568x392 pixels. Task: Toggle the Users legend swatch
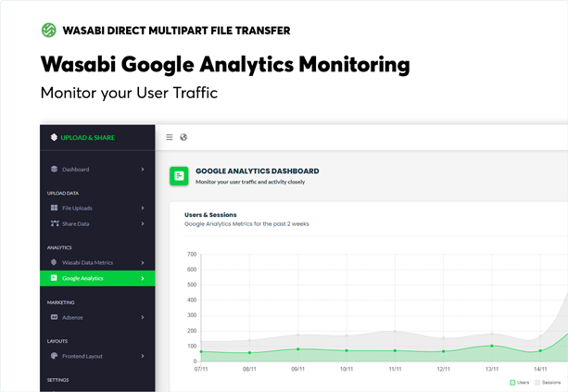tap(512, 382)
